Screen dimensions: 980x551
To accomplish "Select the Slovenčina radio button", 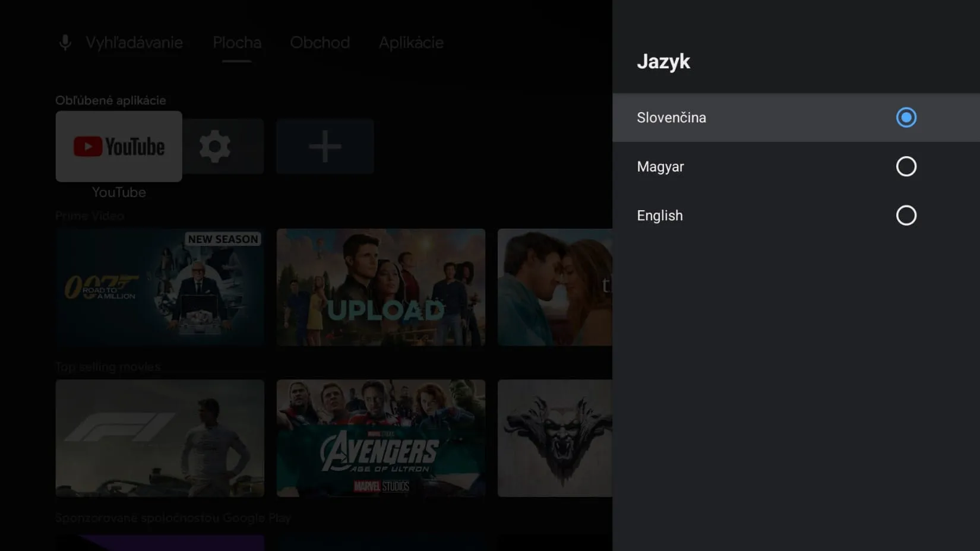I will [x=906, y=118].
